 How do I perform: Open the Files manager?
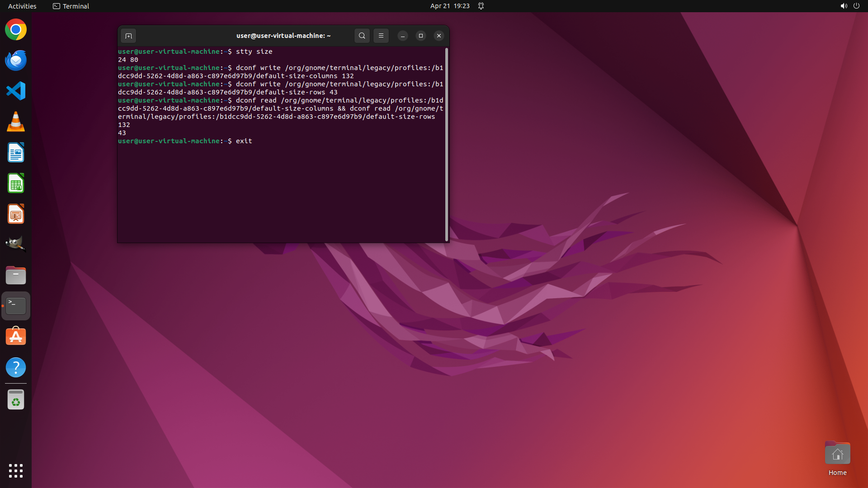coord(16,275)
